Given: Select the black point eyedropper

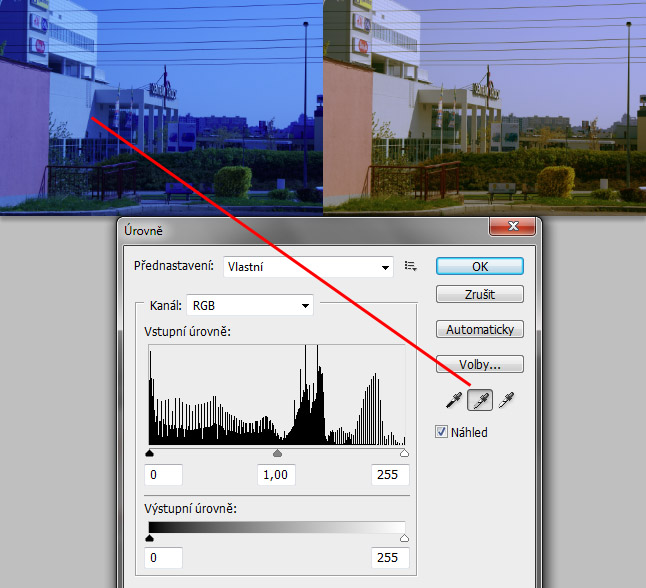Looking at the screenshot, I should (x=455, y=401).
